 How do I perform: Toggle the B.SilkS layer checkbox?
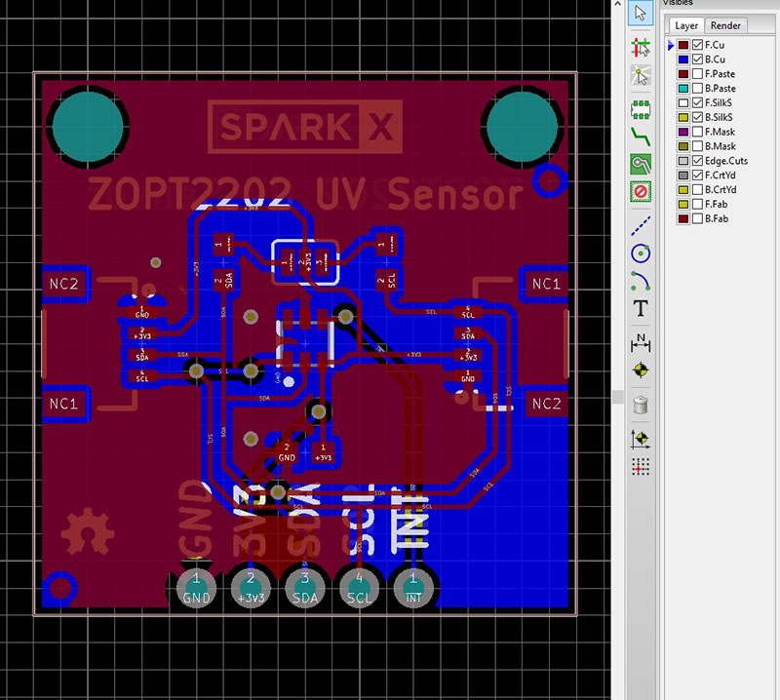click(697, 117)
